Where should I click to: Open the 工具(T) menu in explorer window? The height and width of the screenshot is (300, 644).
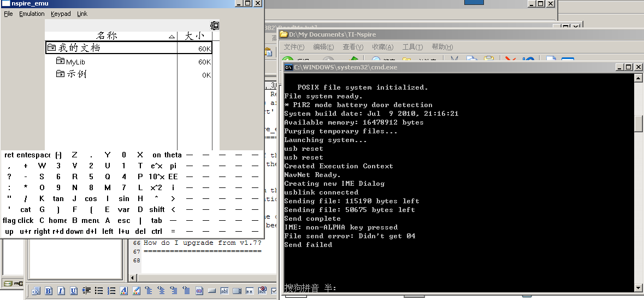pos(412,47)
